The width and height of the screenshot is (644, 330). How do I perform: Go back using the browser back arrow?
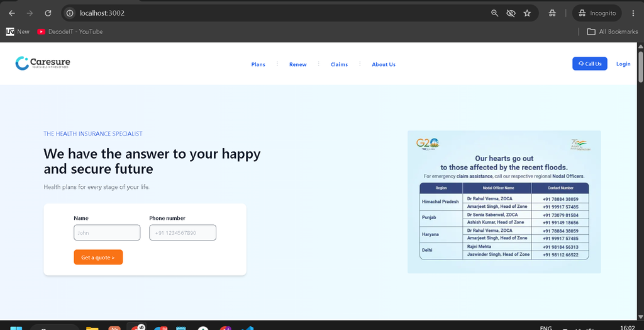click(x=12, y=13)
